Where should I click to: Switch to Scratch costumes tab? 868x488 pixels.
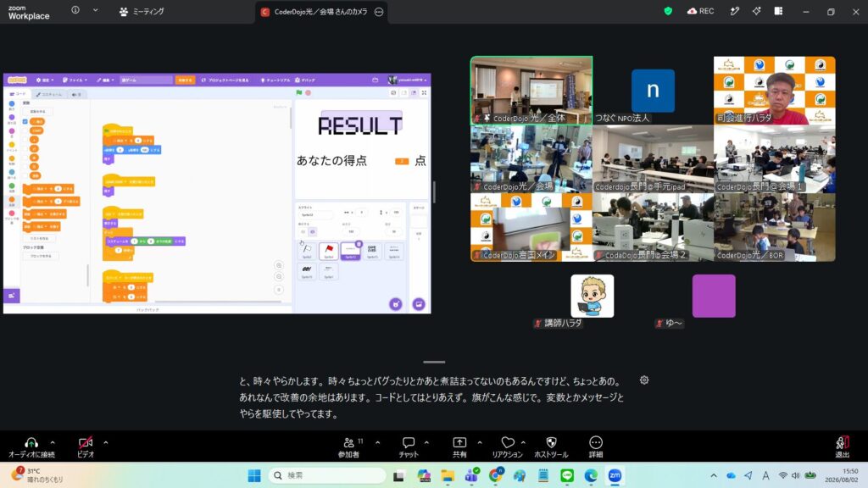click(49, 95)
